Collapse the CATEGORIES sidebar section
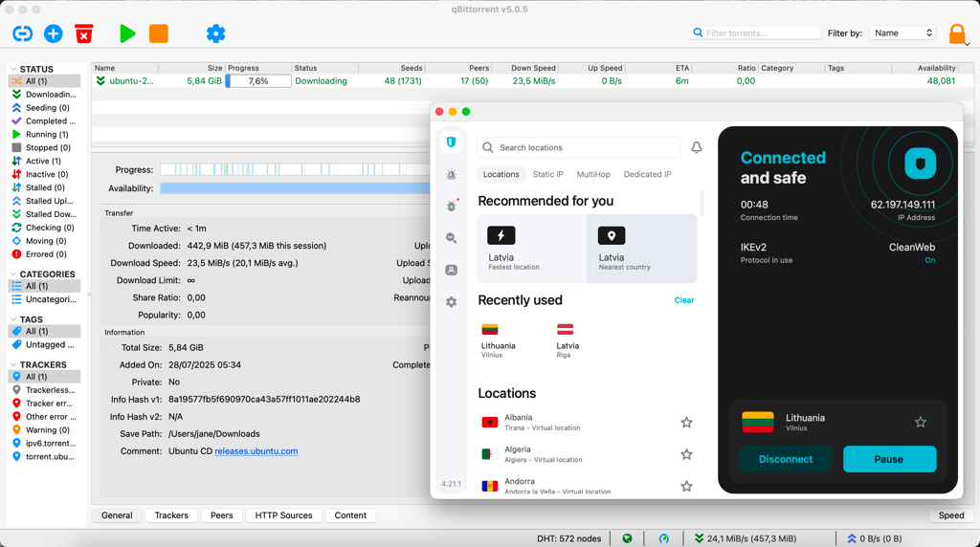This screenshot has height=547, width=980. 13,274
